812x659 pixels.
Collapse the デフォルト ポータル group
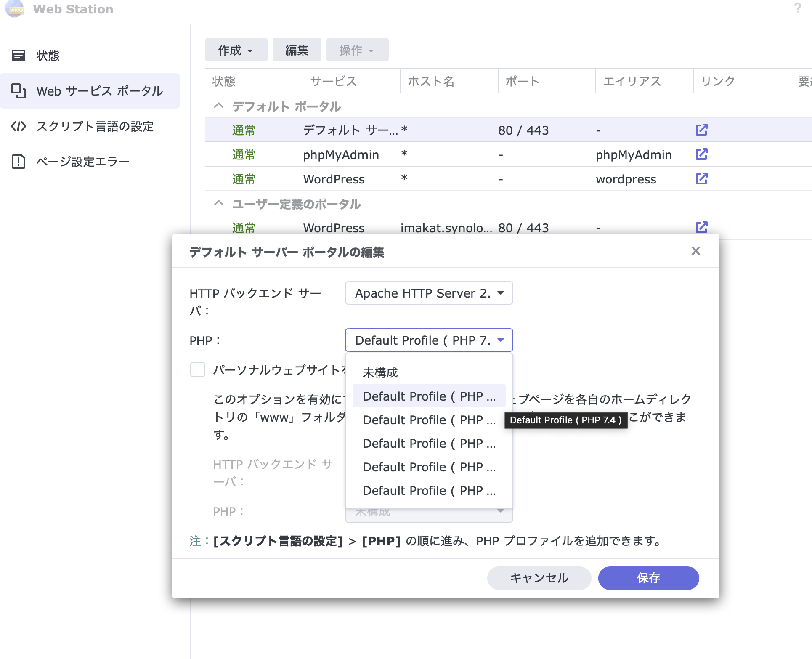[219, 106]
